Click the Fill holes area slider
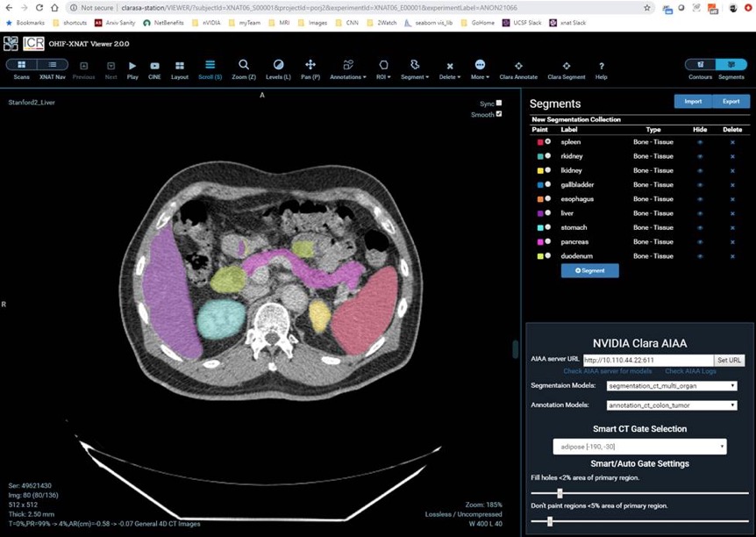Screen dimensions: 756x537 (x=560, y=493)
